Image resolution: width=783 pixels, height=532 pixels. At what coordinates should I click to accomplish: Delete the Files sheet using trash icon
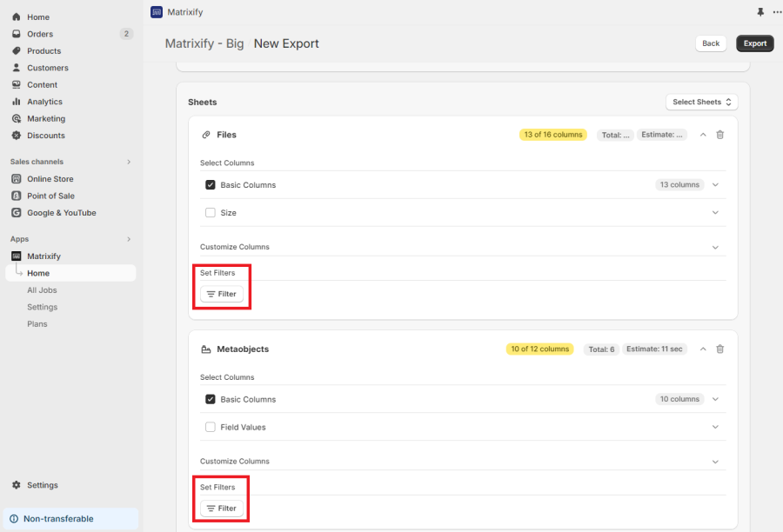719,135
